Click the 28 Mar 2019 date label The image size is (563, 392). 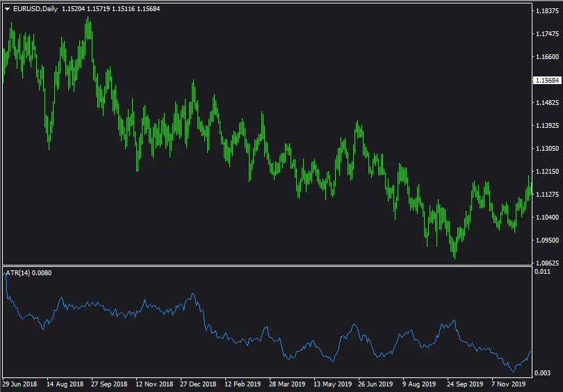point(287,384)
